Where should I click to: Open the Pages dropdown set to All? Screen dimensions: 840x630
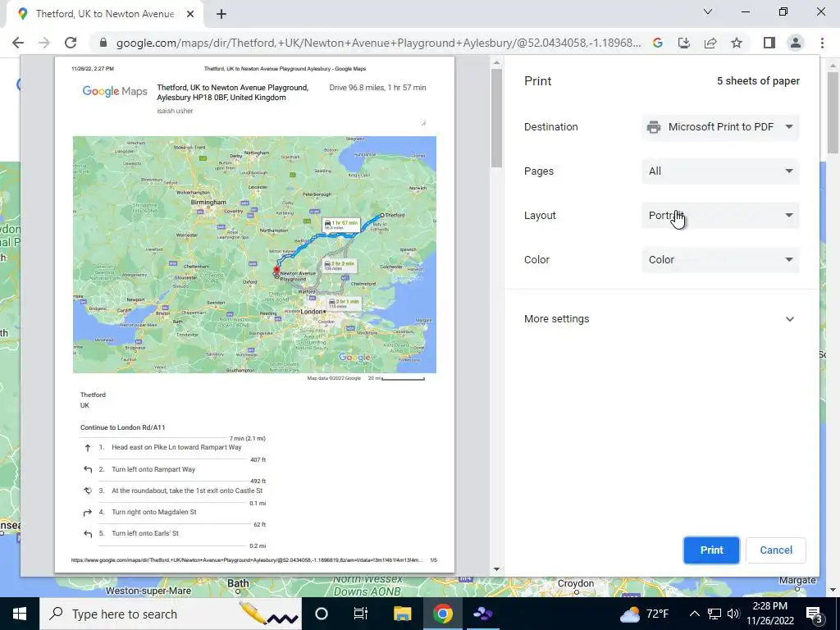(720, 171)
